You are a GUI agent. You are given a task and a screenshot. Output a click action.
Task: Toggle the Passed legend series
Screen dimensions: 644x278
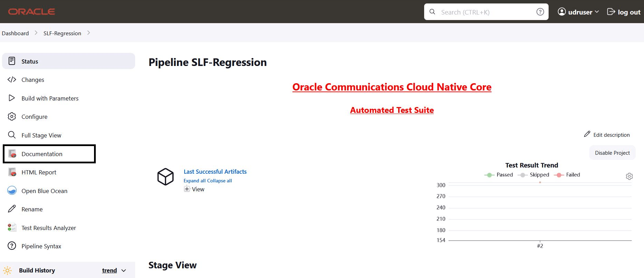498,175
